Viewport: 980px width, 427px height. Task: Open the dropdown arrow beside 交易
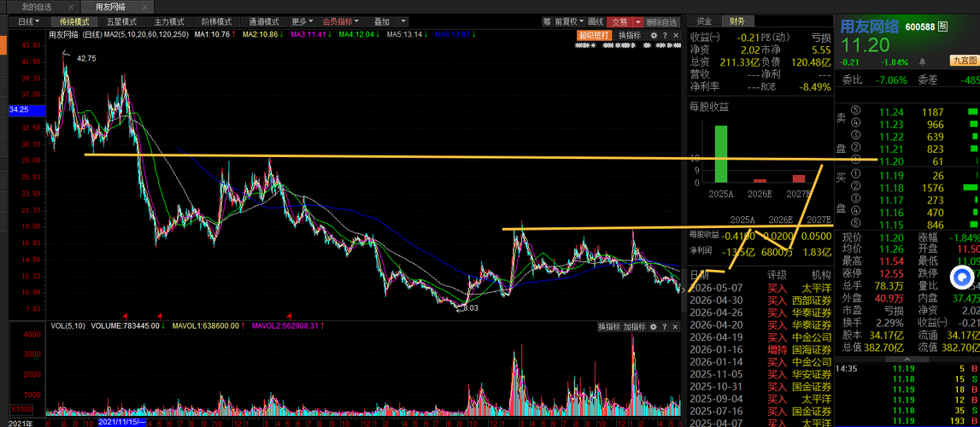click(638, 21)
